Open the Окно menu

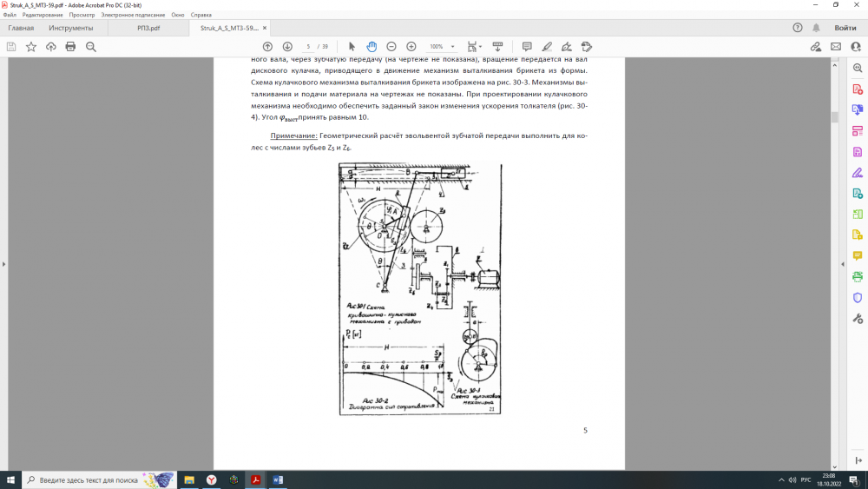178,15
